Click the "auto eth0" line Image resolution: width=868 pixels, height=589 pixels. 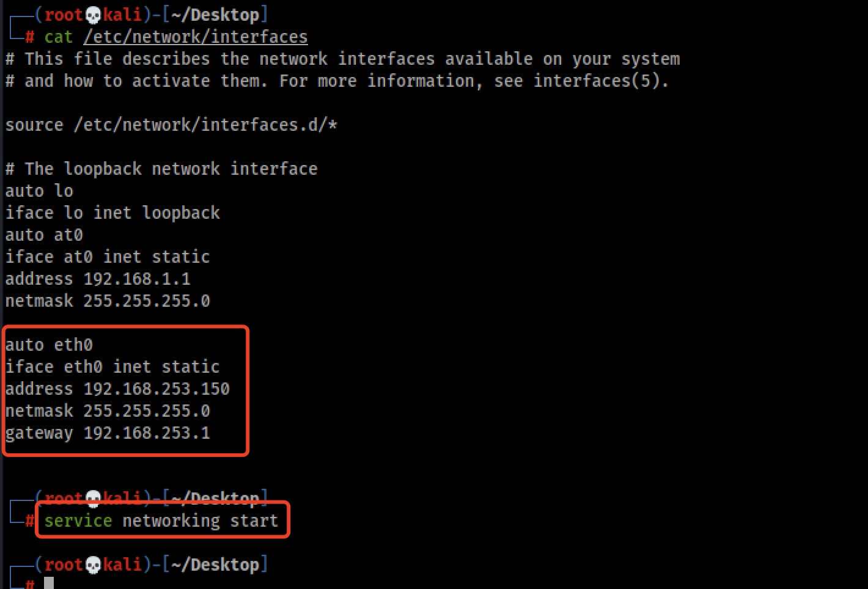[49, 345]
